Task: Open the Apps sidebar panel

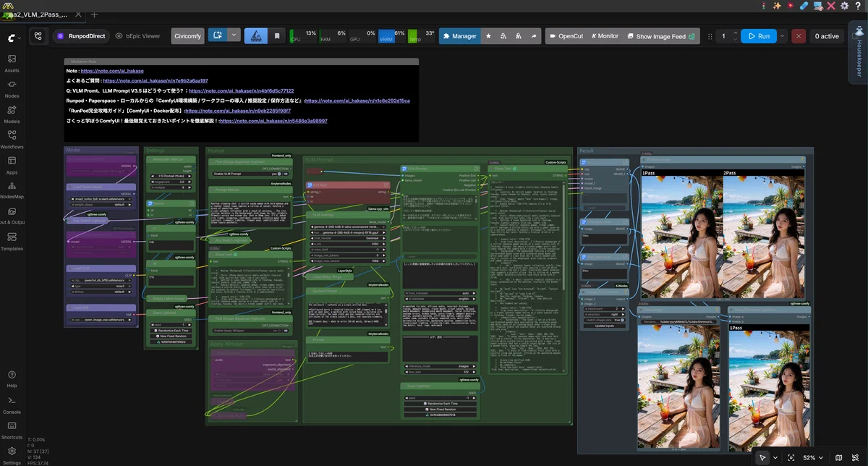Action: pos(12,165)
